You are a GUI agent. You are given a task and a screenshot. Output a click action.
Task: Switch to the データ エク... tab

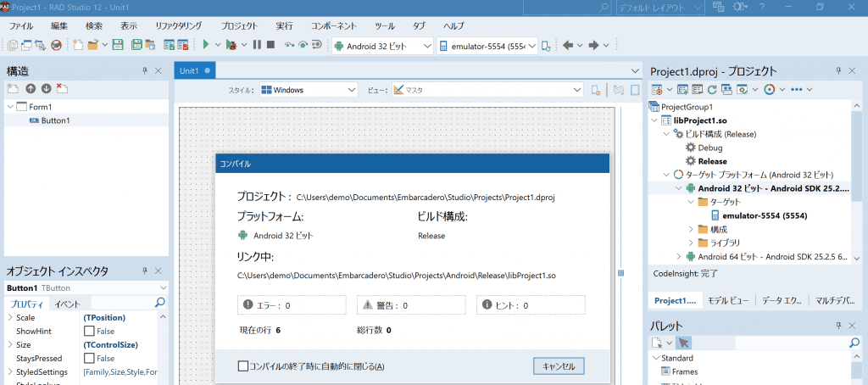(782, 301)
